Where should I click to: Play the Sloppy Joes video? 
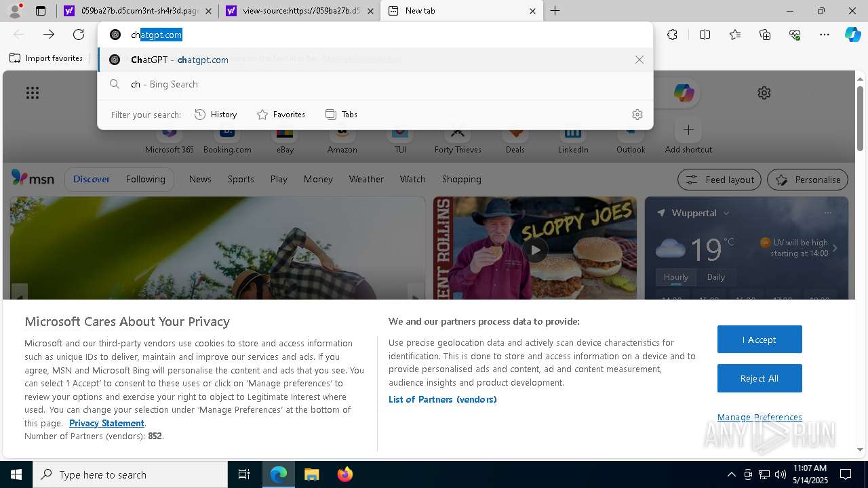click(535, 249)
